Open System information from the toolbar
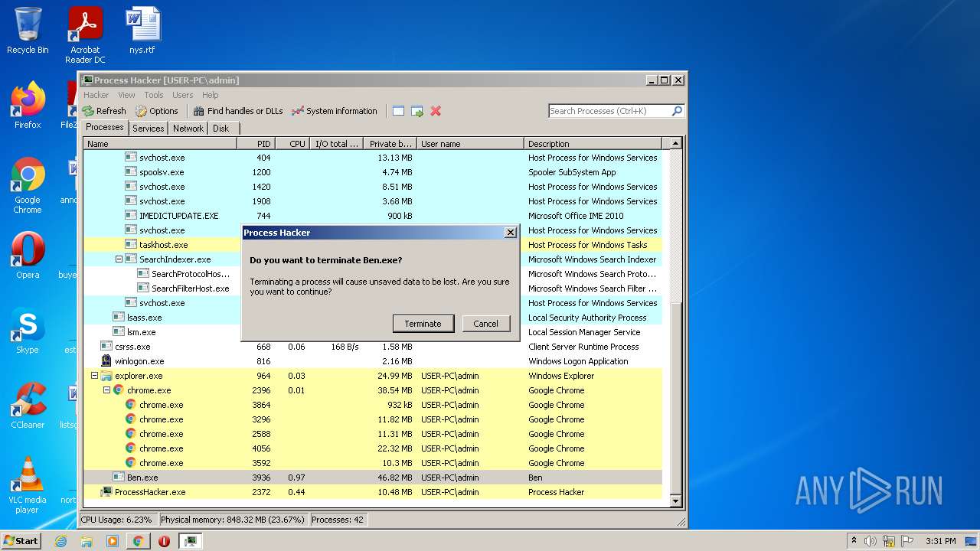Image resolution: width=980 pixels, height=551 pixels. (x=335, y=111)
